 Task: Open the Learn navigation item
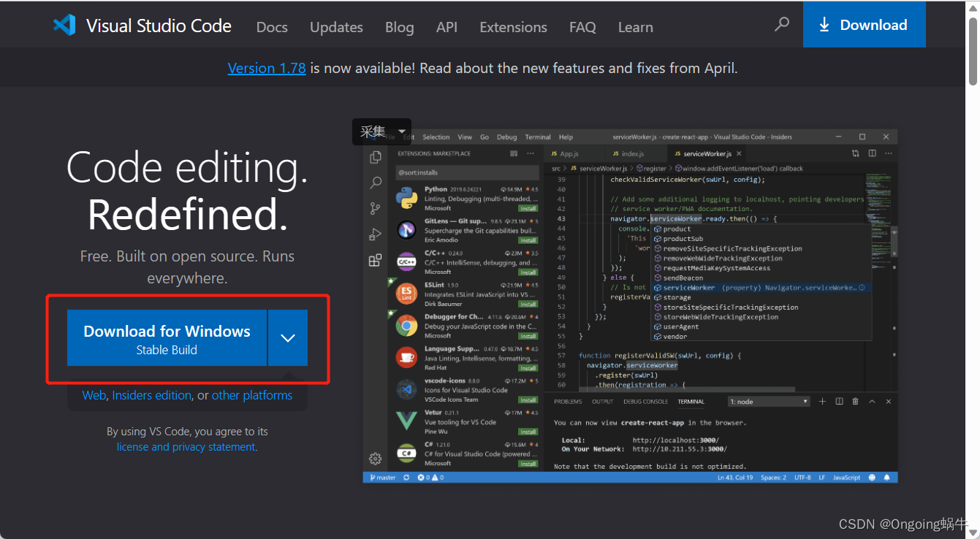[x=636, y=27]
